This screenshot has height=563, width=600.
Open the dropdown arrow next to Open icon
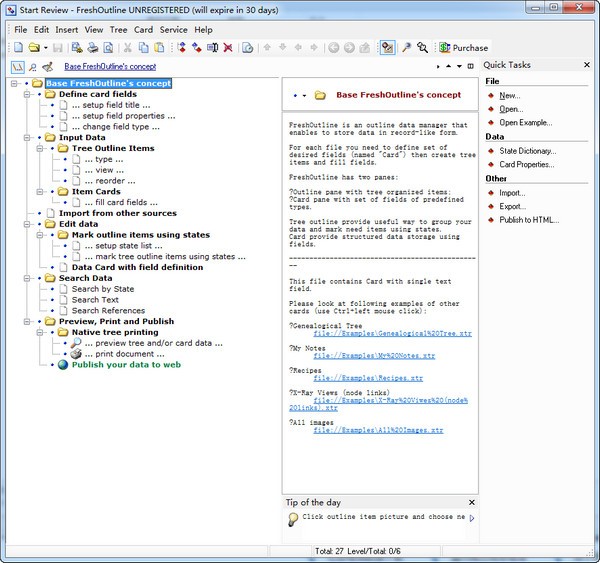[x=46, y=47]
